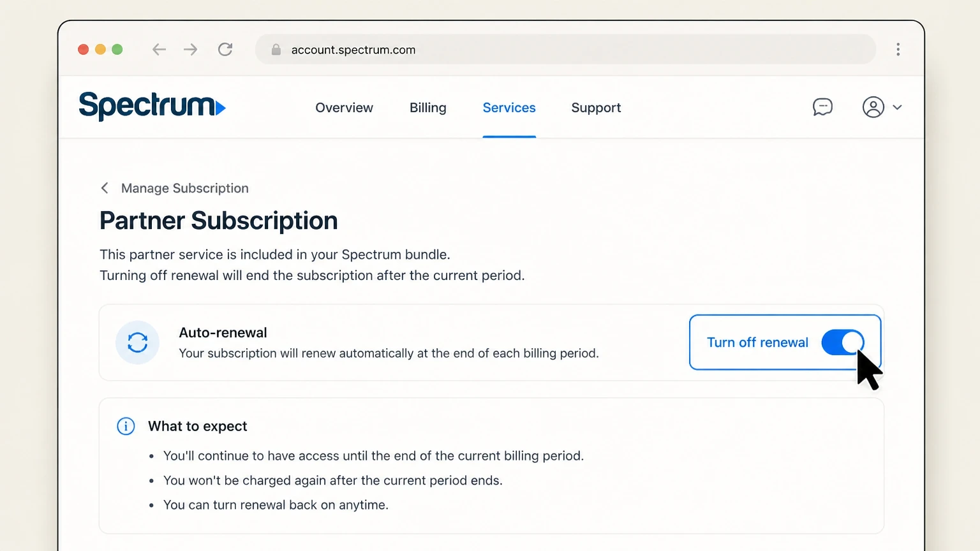Switch to the Billing tab

coord(428,108)
